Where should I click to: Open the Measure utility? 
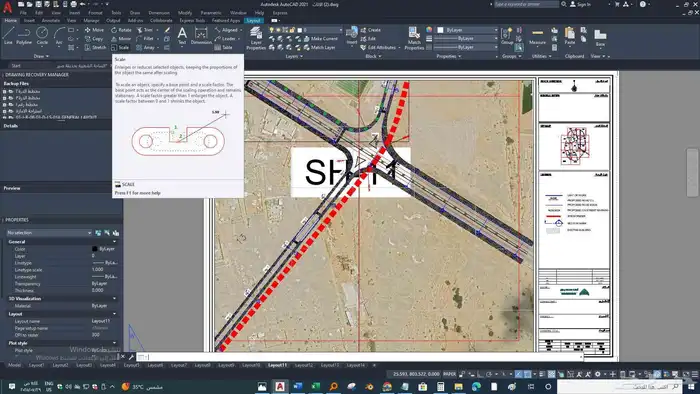(538, 37)
